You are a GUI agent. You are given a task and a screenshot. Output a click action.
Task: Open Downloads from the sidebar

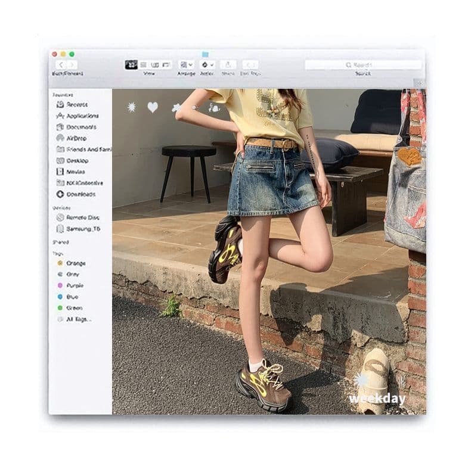(76, 194)
